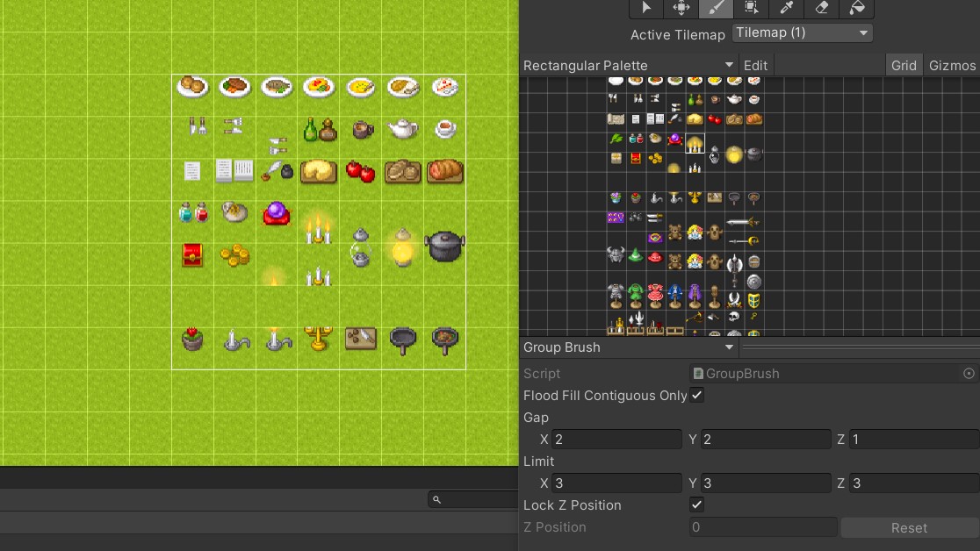980x551 pixels.
Task: Switch to the Box Fill tool
Action: pos(753,9)
